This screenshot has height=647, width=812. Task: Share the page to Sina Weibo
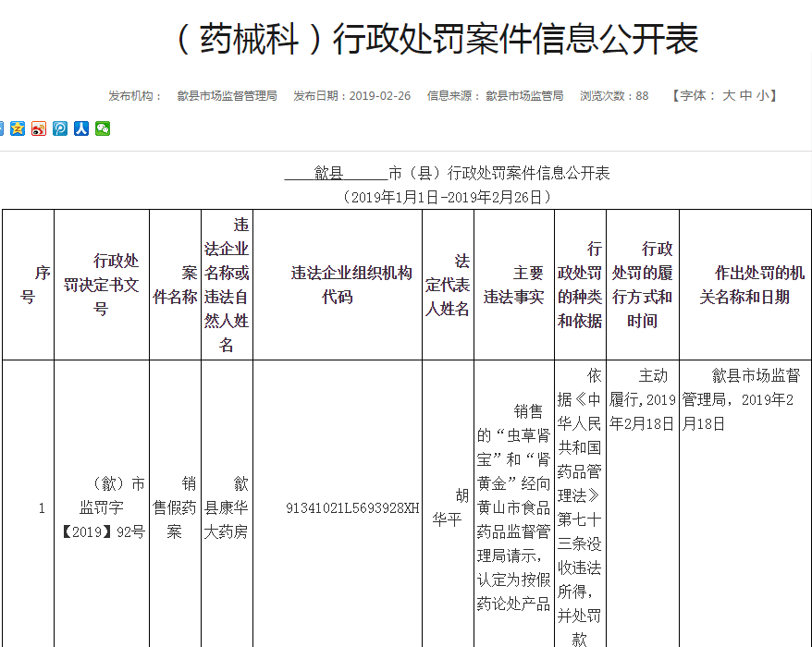pos(39,128)
